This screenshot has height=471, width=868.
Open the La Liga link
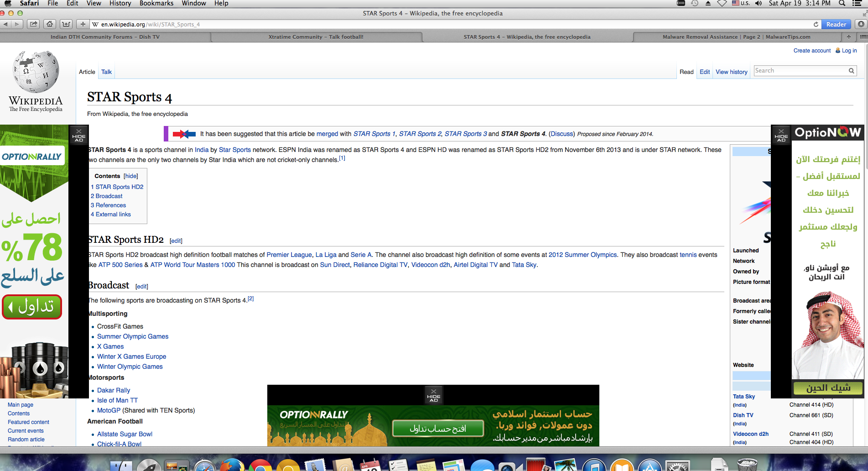pos(326,255)
